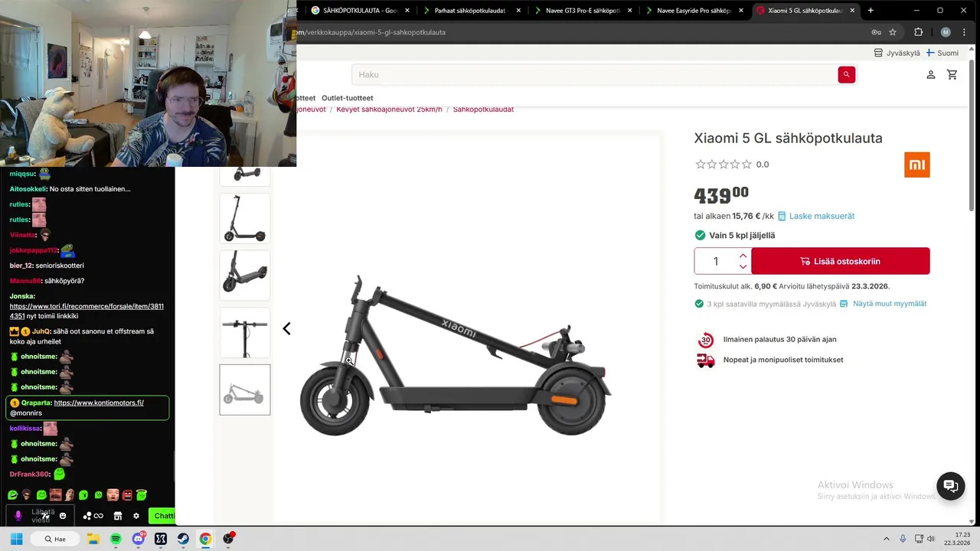Click the red search button in the shop header

point(846,74)
